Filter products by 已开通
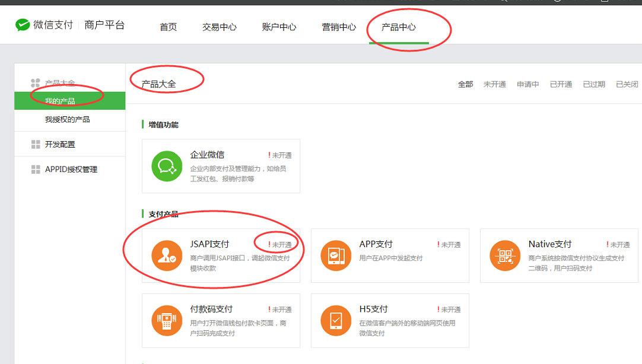Image resolution: width=642 pixels, height=364 pixels. click(x=561, y=84)
